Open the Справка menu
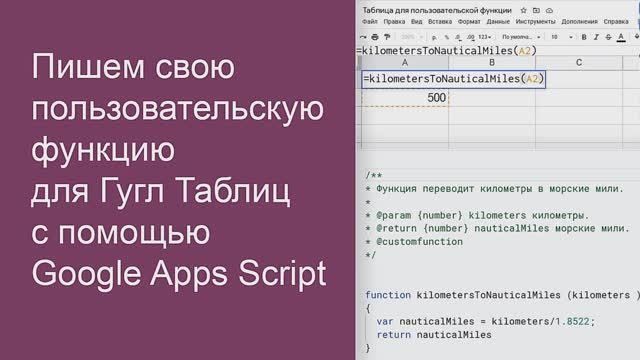The width and height of the screenshot is (640, 360). [x=616, y=22]
